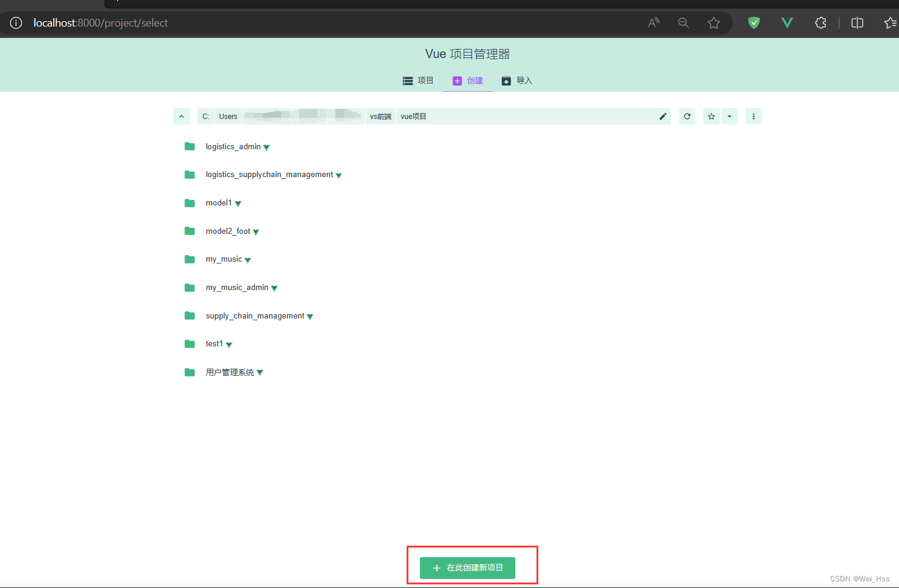Click the Vue 项目管理器 title text
This screenshot has width=899, height=588.
468,54
